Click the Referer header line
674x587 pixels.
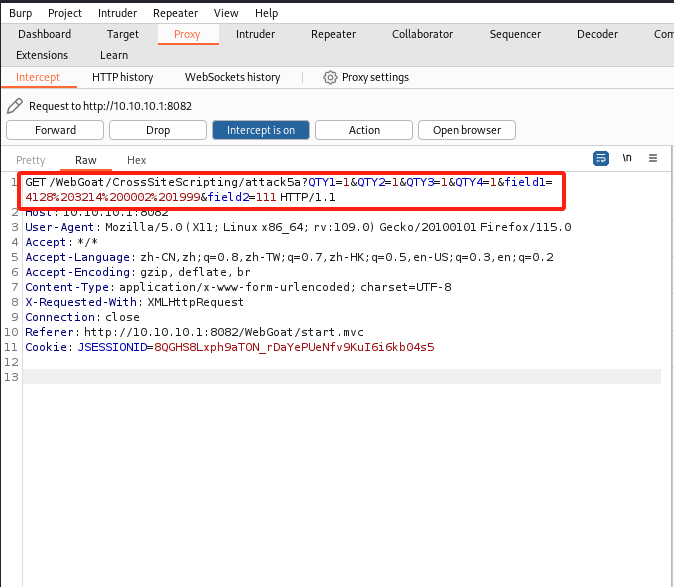(194, 332)
